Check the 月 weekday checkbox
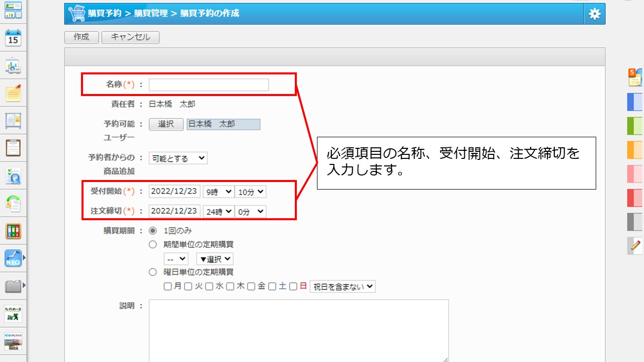Screen dimensions: 644x362 click(168, 287)
